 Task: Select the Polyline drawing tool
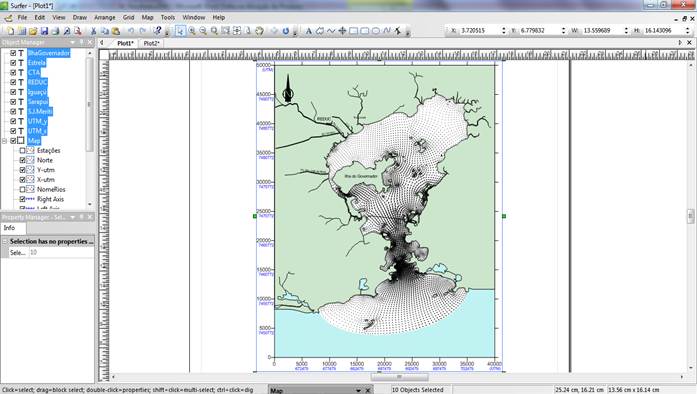coord(331,31)
